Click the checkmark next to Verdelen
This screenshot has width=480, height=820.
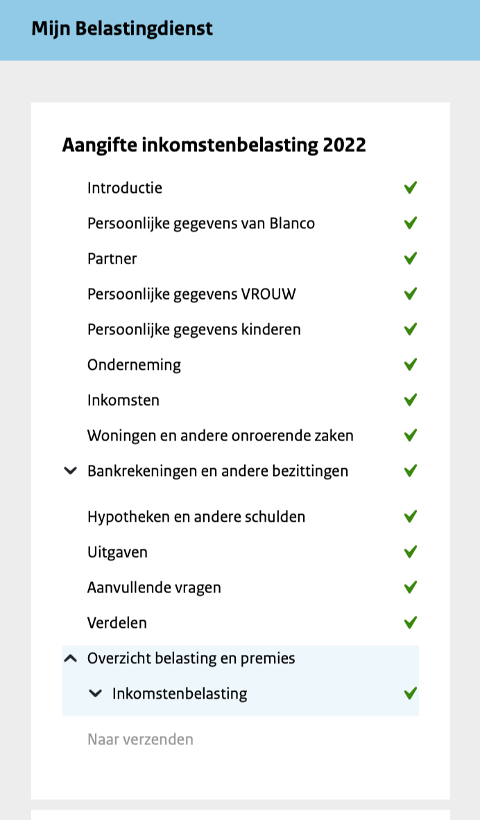tap(410, 622)
